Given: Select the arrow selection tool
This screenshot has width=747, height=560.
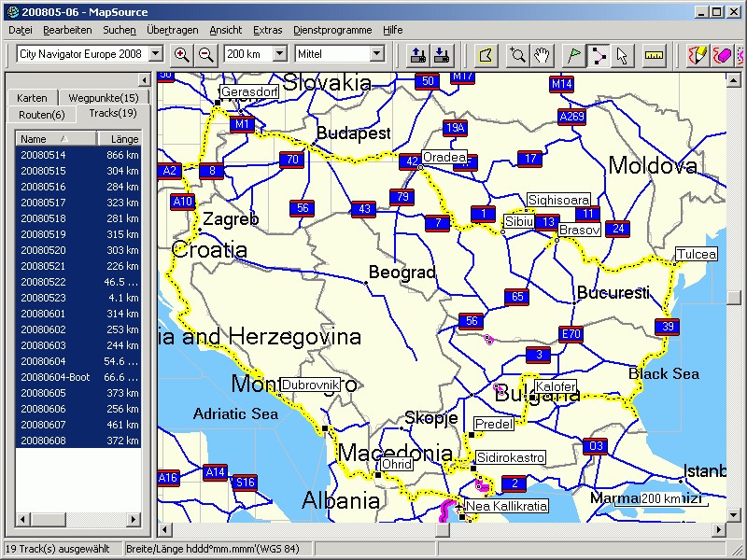Looking at the screenshot, I should coord(622,55).
